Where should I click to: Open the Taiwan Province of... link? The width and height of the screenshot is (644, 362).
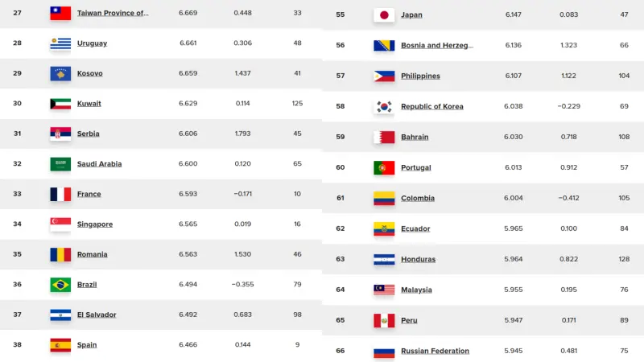pyautogui.click(x=113, y=13)
